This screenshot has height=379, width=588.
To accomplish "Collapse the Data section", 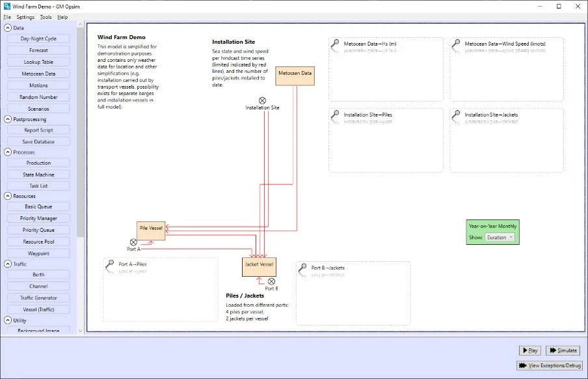I will click(x=8, y=28).
